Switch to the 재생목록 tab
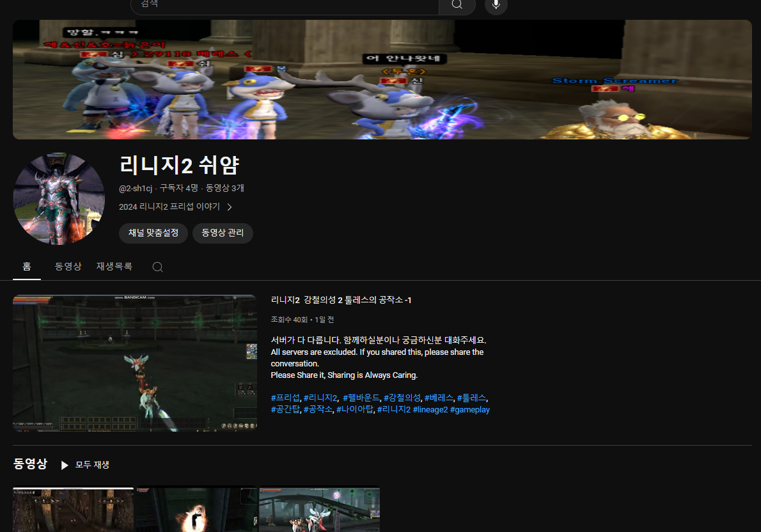This screenshot has height=532, width=761. (114, 267)
